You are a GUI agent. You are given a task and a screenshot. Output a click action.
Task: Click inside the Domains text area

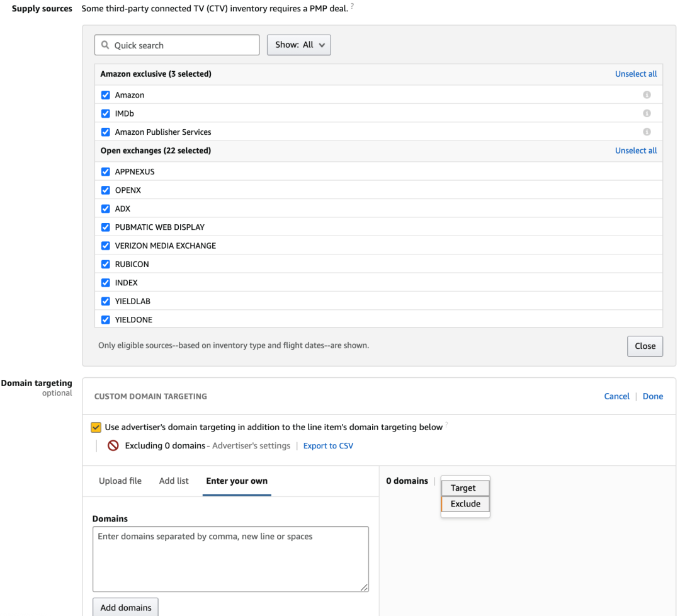(230, 559)
